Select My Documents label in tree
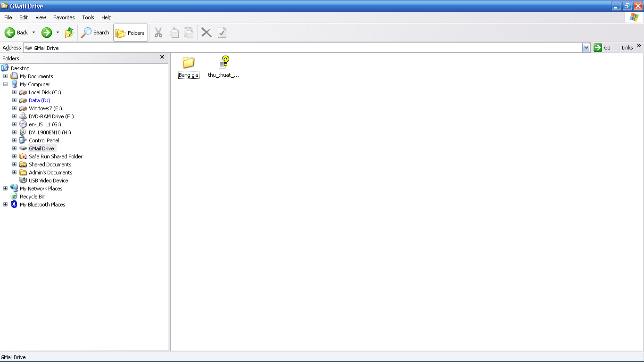 pos(36,76)
